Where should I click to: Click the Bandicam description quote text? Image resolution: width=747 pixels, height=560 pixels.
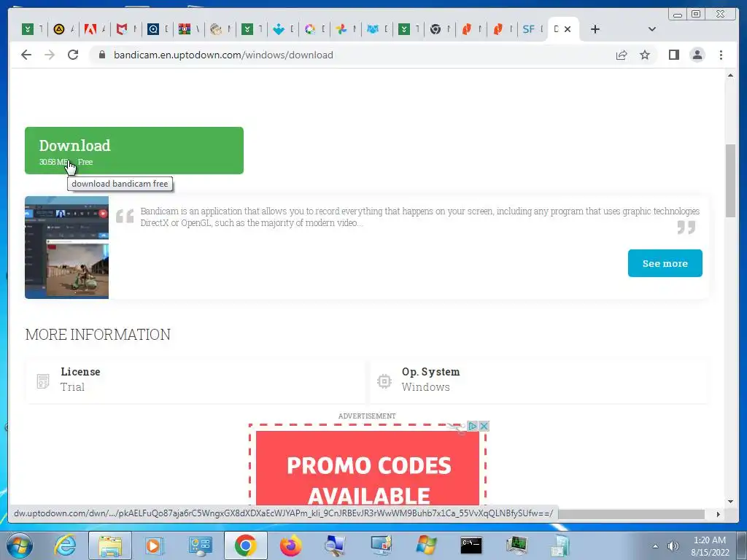419,217
